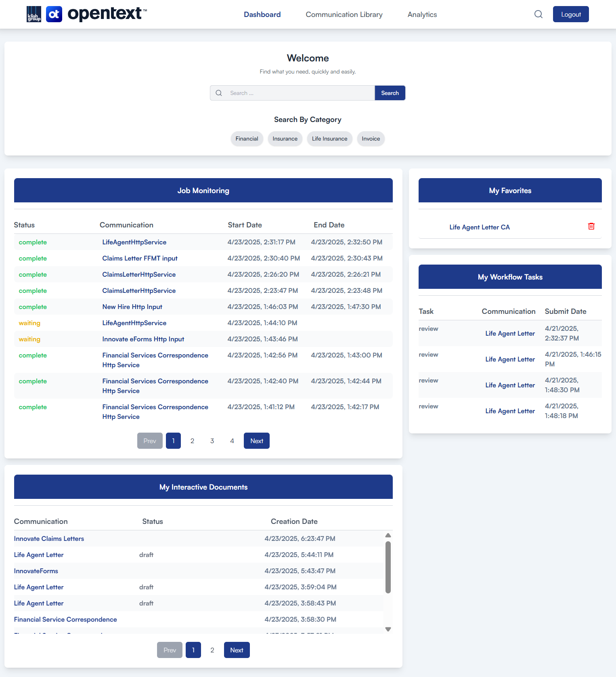Click the Job Monitoring header bar
This screenshot has width=616, height=677.
tap(203, 190)
